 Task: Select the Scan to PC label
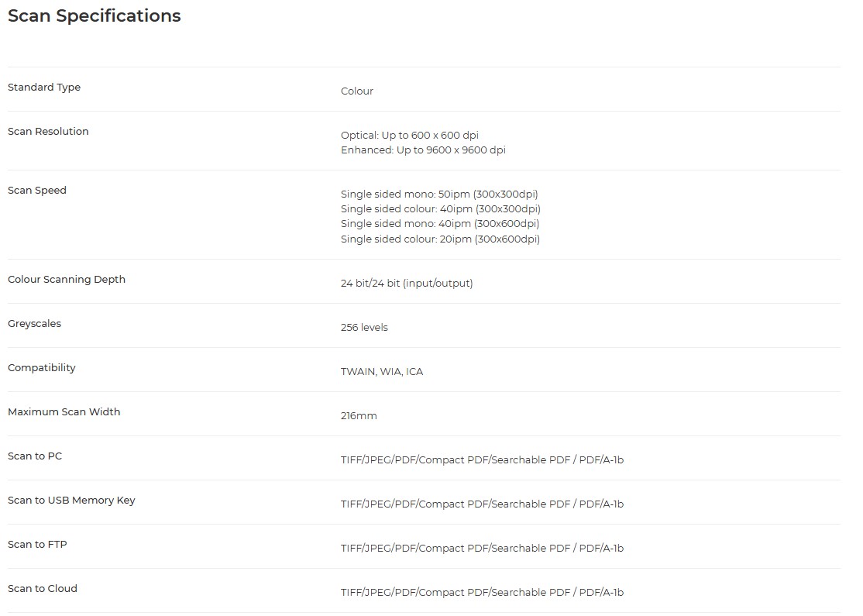coord(35,456)
